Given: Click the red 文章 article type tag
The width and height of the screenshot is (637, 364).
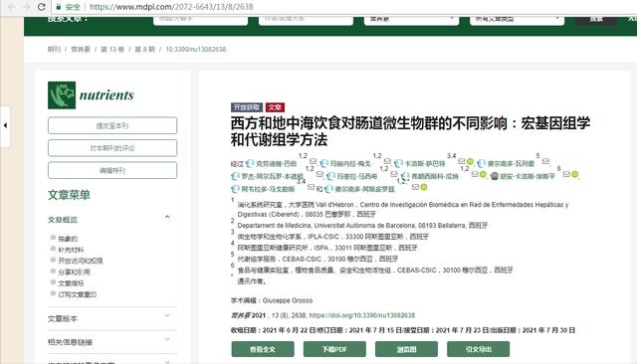Looking at the screenshot, I should [x=275, y=107].
